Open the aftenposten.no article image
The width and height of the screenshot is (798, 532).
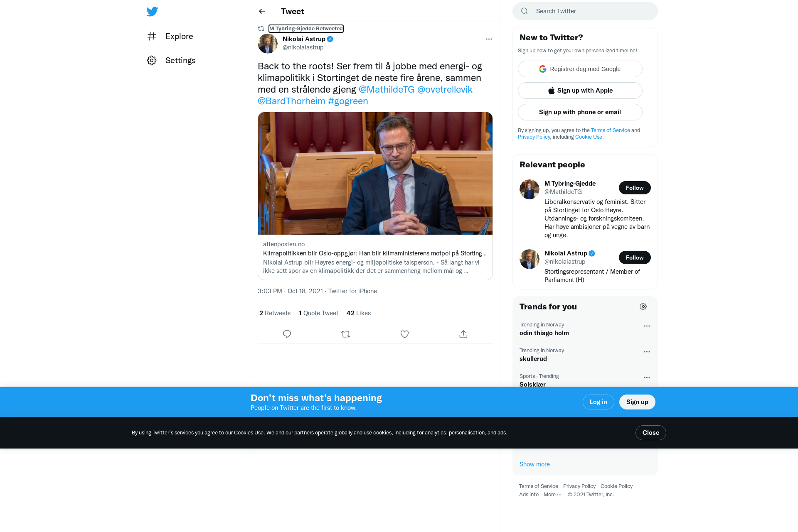(x=375, y=173)
